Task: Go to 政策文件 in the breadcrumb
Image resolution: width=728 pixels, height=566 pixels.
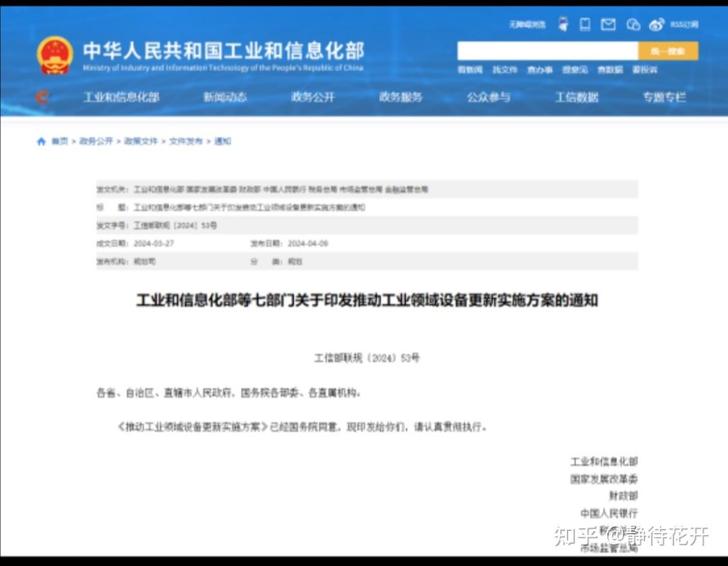Action: [141, 141]
